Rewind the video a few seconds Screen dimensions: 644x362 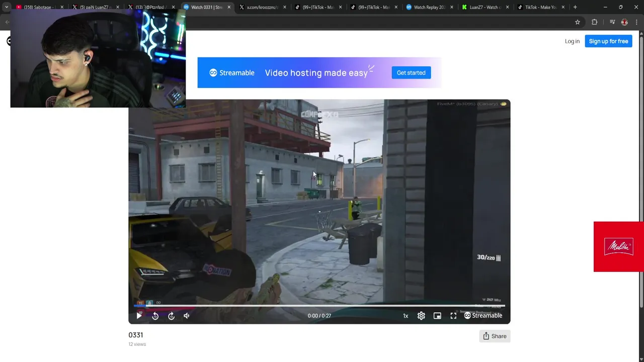point(155,316)
